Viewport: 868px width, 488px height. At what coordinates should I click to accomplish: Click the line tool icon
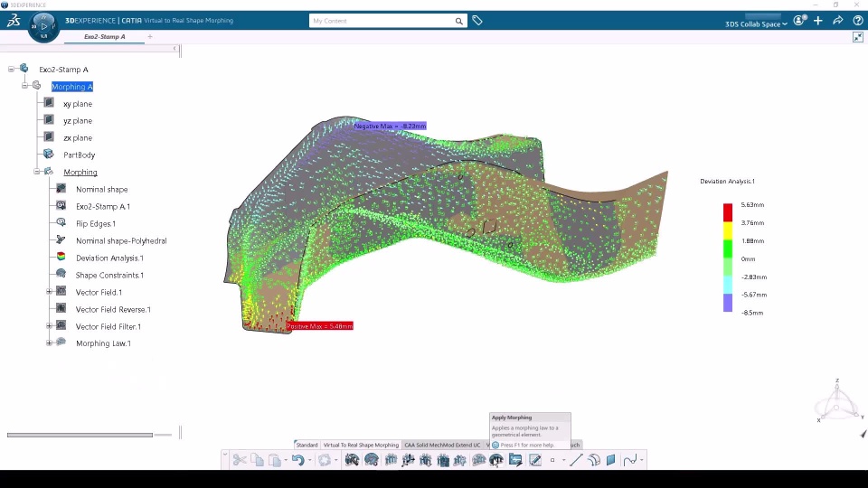click(576, 460)
